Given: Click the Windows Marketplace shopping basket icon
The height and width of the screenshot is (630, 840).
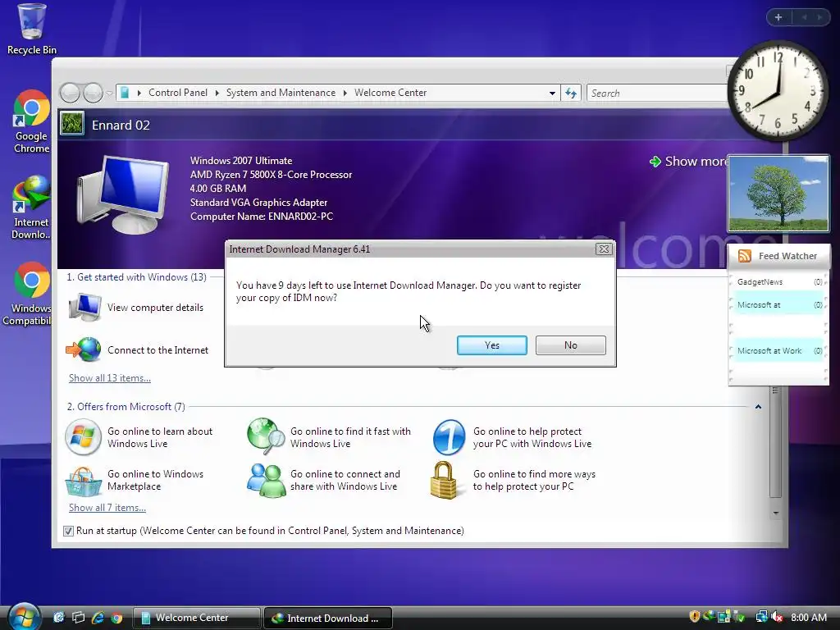Looking at the screenshot, I should pyautogui.click(x=83, y=481).
